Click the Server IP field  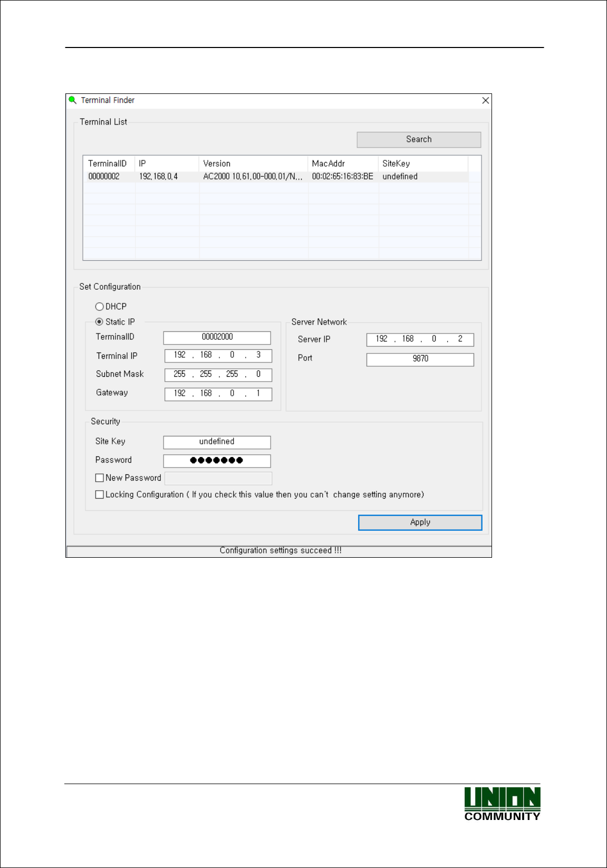[420, 340]
